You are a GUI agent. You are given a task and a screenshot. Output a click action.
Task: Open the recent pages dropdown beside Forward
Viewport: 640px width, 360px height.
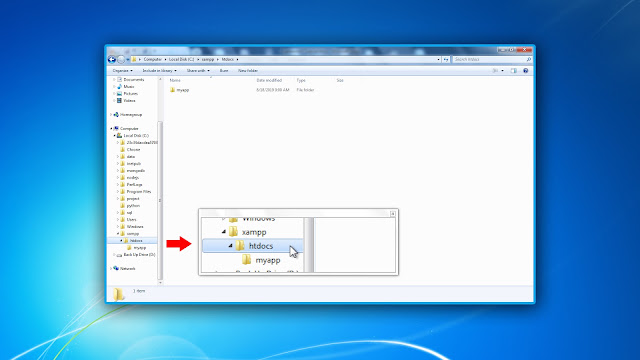tap(128, 60)
